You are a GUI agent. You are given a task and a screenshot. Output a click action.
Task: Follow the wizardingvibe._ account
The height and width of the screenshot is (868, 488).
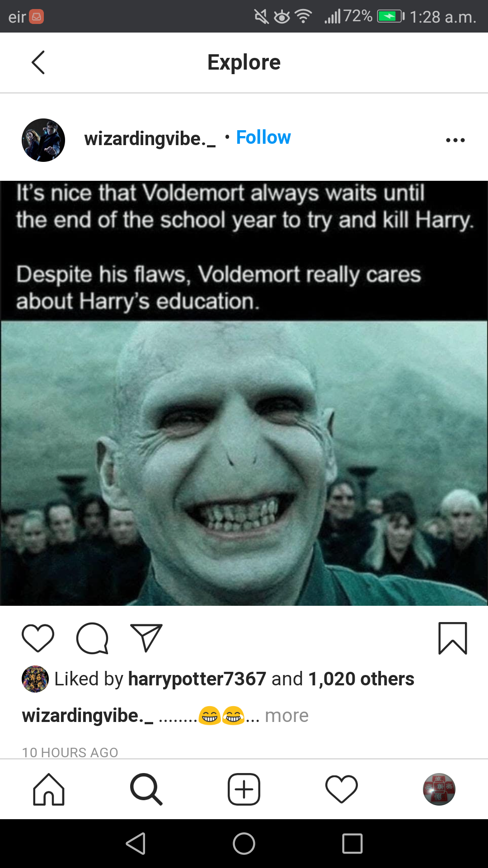point(263,137)
